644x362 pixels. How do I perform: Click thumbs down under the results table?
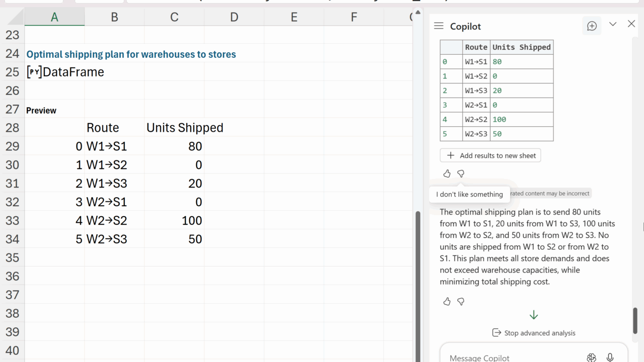point(461,173)
